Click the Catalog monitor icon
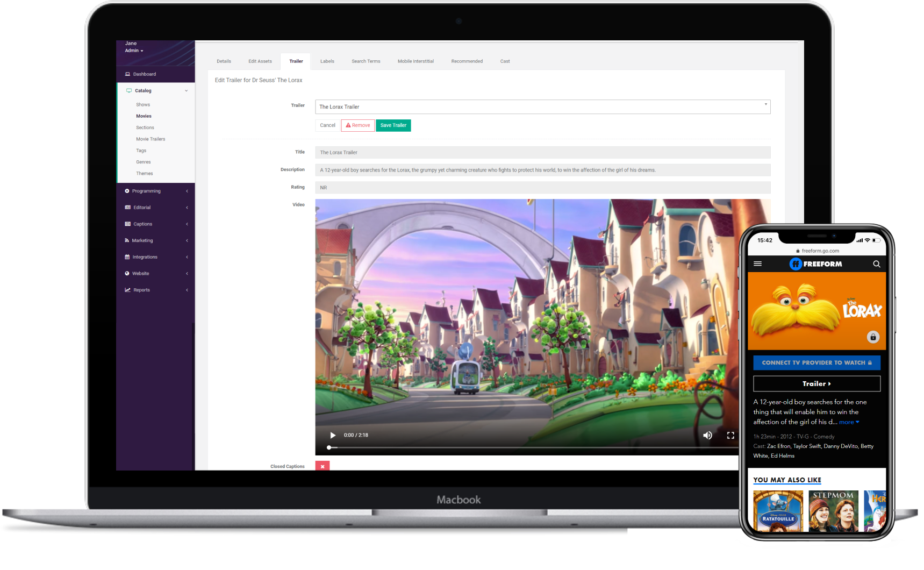Screen dimensions: 924x570 pos(129,90)
